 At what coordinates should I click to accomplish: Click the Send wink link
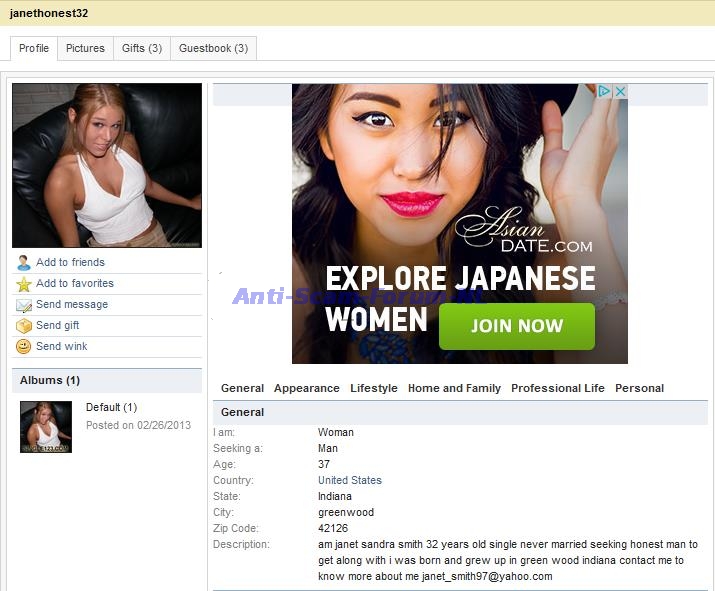click(62, 347)
